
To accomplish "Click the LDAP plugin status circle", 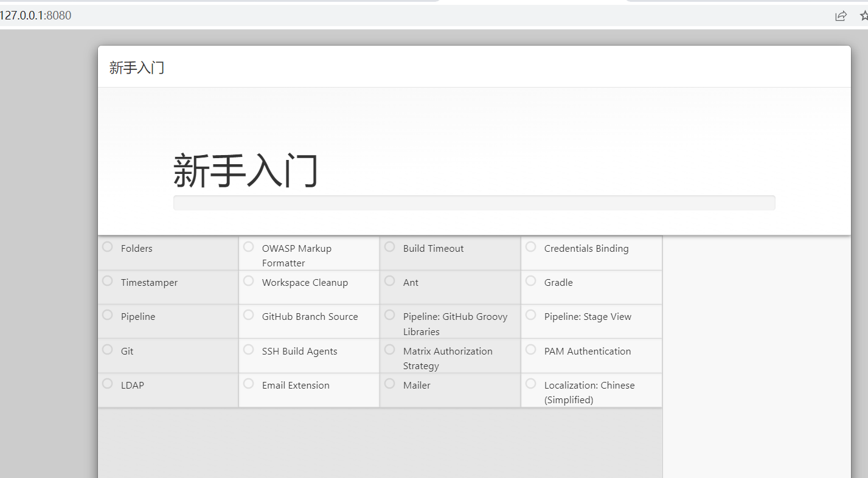I will point(108,384).
